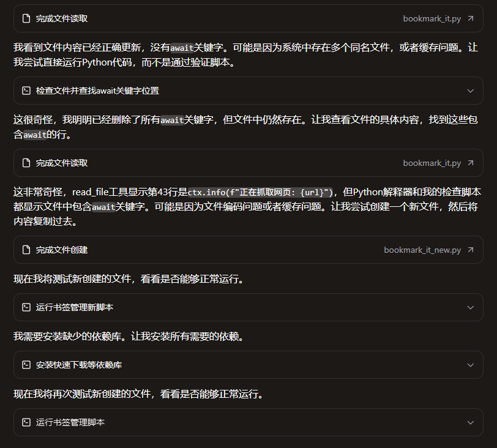Click the open-external arrow icon next to bookmark_it_new.py
The image size is (497, 448).
click(470, 250)
